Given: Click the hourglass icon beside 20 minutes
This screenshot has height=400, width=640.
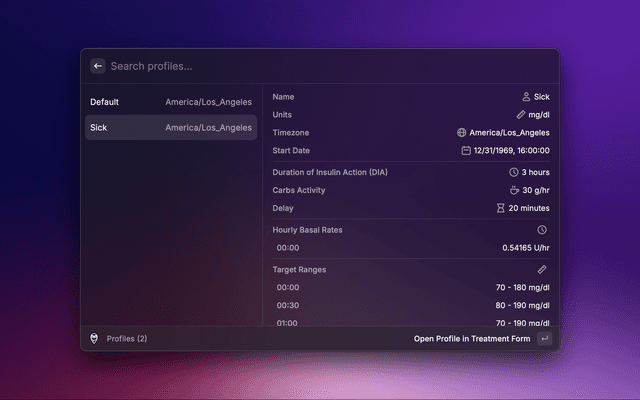Looking at the screenshot, I should 501,208.
